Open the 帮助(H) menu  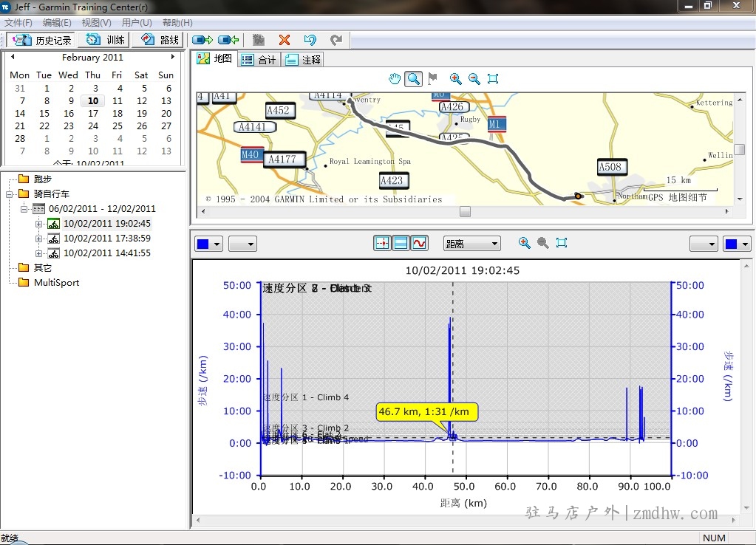click(177, 23)
